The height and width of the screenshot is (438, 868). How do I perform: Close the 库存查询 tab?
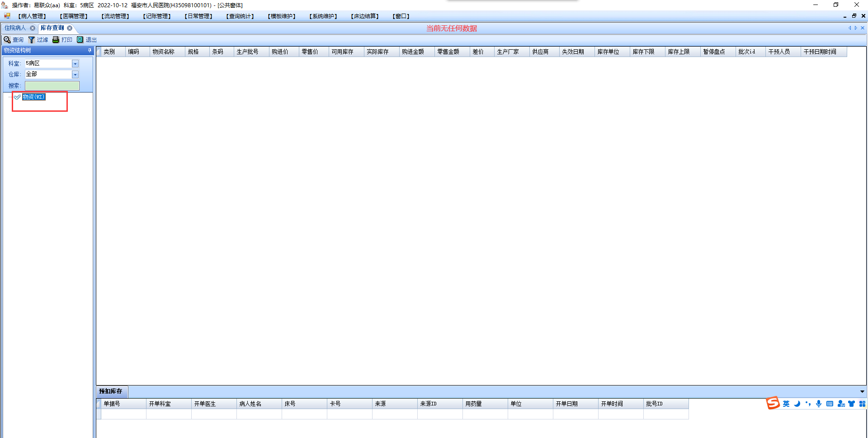70,28
